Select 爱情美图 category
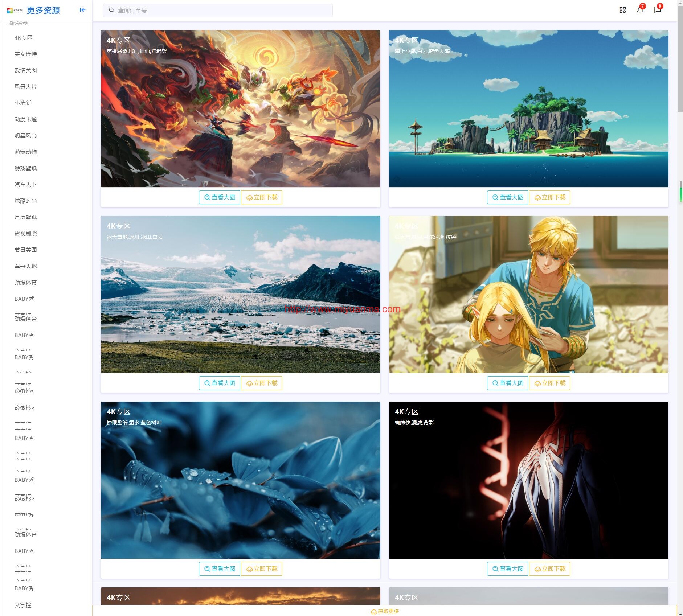The height and width of the screenshot is (616, 683). (25, 70)
